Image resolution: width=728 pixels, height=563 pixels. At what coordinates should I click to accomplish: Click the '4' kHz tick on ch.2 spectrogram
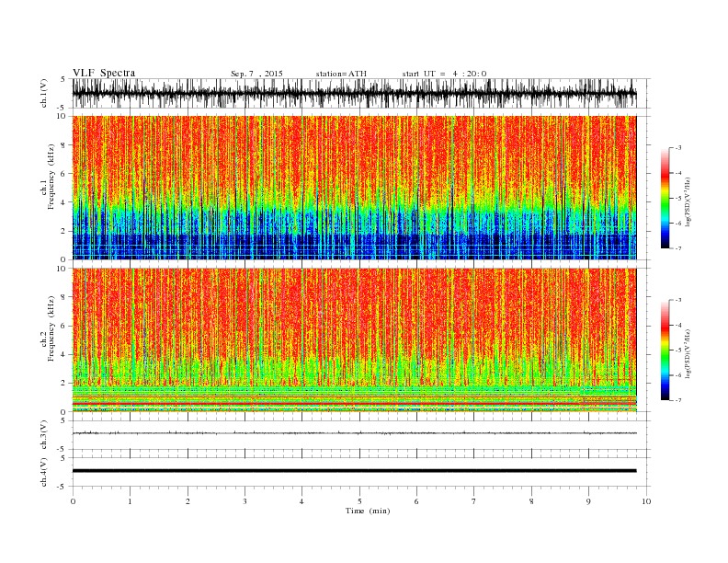pyautogui.click(x=64, y=355)
